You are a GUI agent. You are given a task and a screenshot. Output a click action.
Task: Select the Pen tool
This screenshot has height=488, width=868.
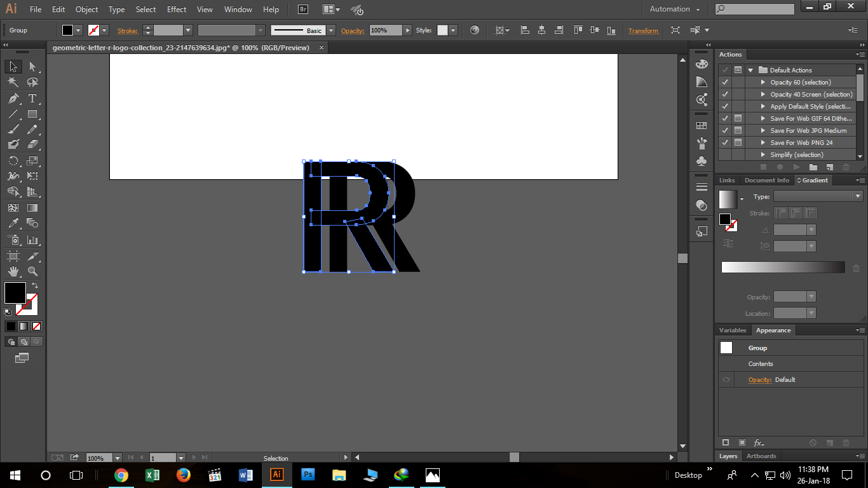[x=13, y=98]
